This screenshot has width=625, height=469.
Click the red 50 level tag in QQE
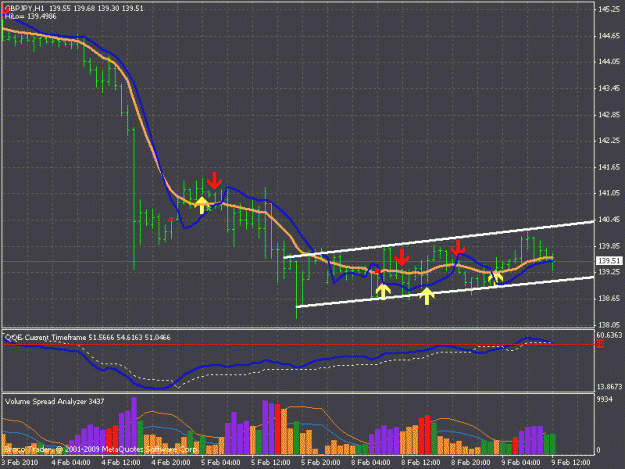click(x=600, y=344)
